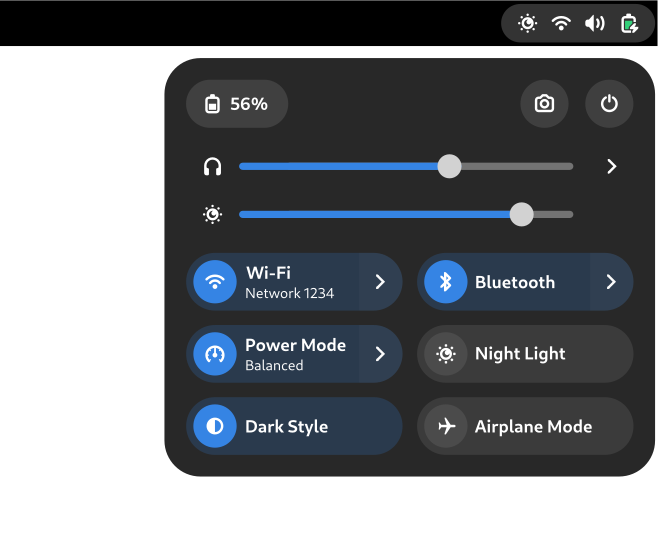Click the Wi-Fi icon in top bar
Viewport: 658px width, 538px height.
(x=561, y=23)
